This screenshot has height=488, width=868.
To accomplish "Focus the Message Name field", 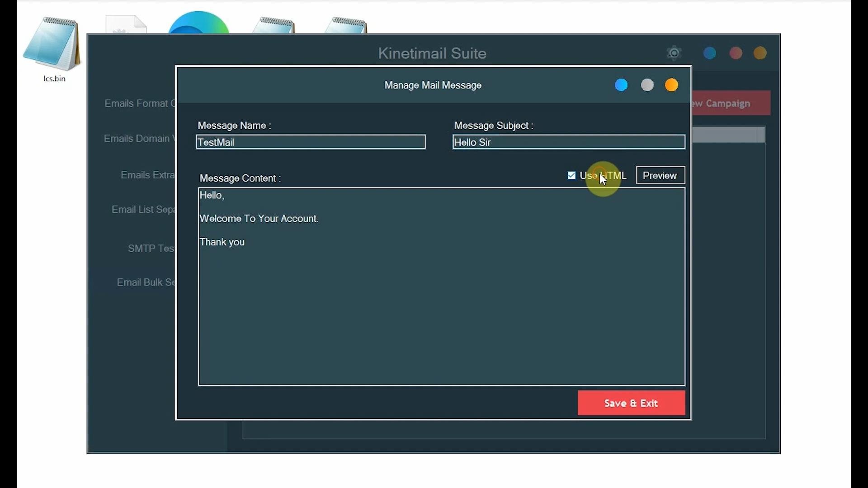I will (x=311, y=142).
